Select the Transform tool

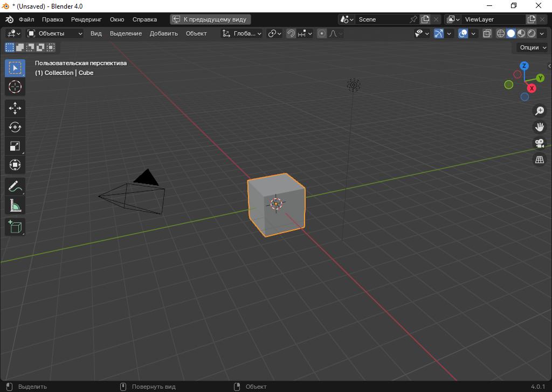pos(15,165)
